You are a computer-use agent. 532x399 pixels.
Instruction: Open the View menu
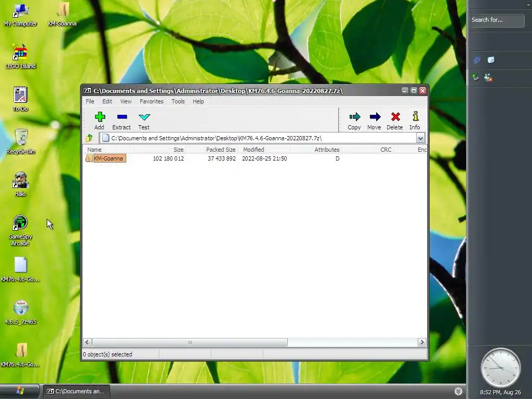point(126,101)
